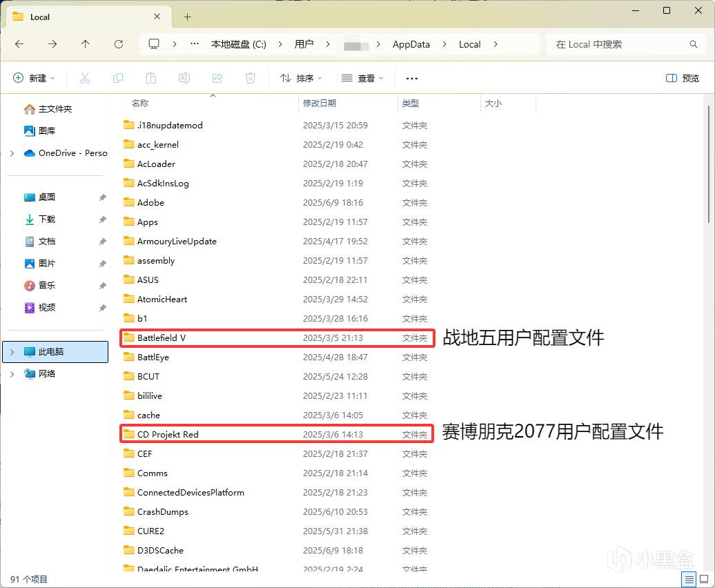Viewport: 715px width, 588px height.
Task: Switch to details view icon in status bar
Action: (689, 579)
